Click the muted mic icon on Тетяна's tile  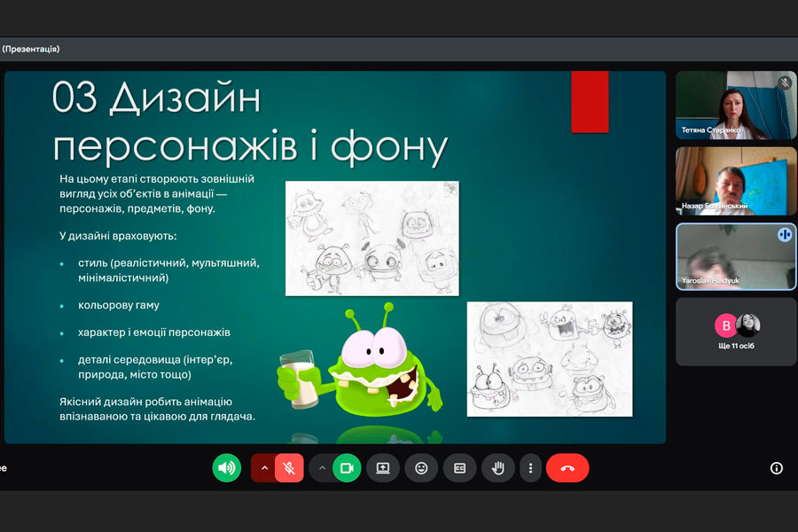pyautogui.click(x=785, y=82)
